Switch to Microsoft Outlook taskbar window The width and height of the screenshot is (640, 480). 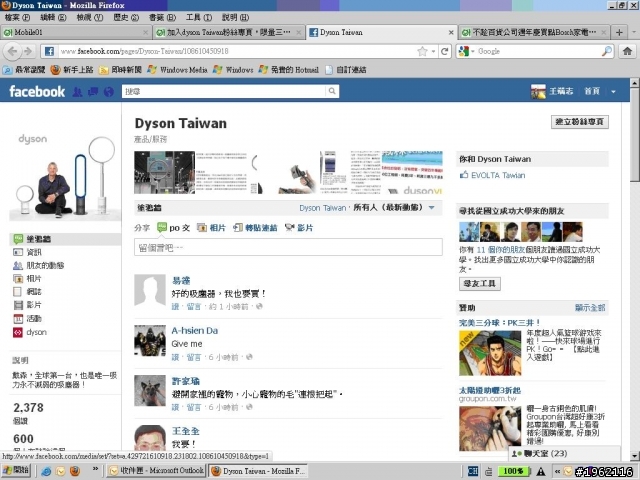pyautogui.click(x=156, y=471)
